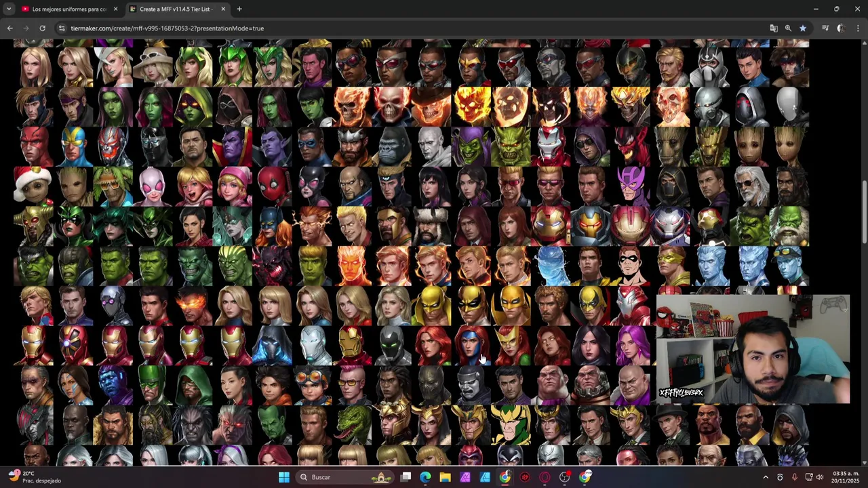Close the 'Los mejores uniformes' tab
The width and height of the screenshot is (868, 488).
115,9
